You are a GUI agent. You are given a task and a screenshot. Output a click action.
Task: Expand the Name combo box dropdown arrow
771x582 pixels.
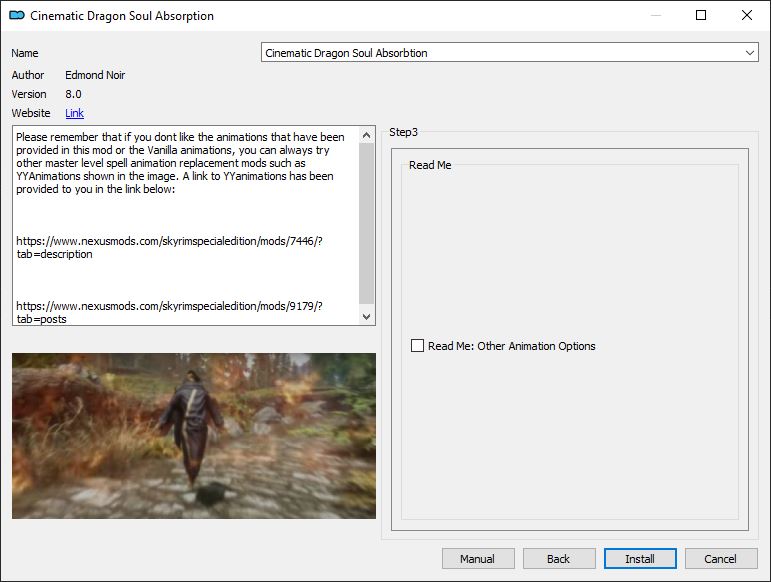pos(749,53)
